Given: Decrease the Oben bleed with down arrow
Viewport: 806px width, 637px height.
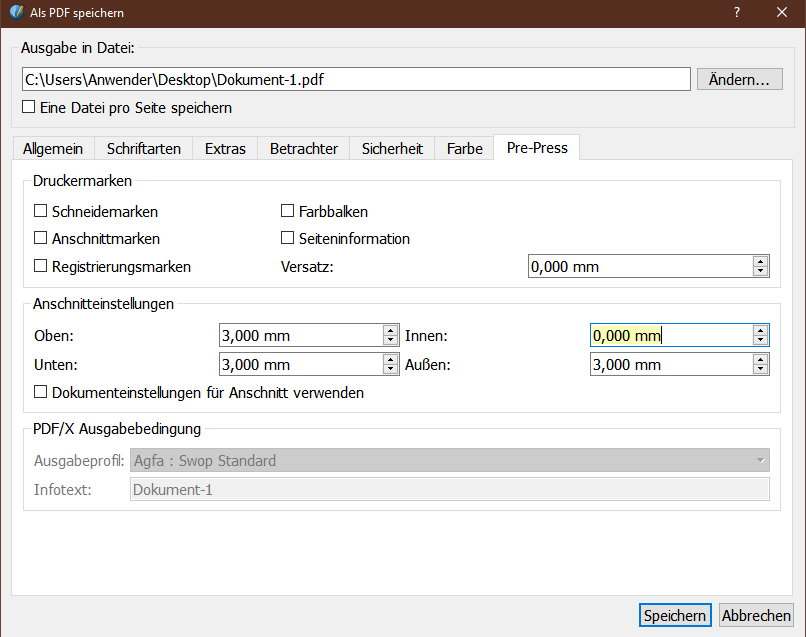Looking at the screenshot, I should click(390, 341).
